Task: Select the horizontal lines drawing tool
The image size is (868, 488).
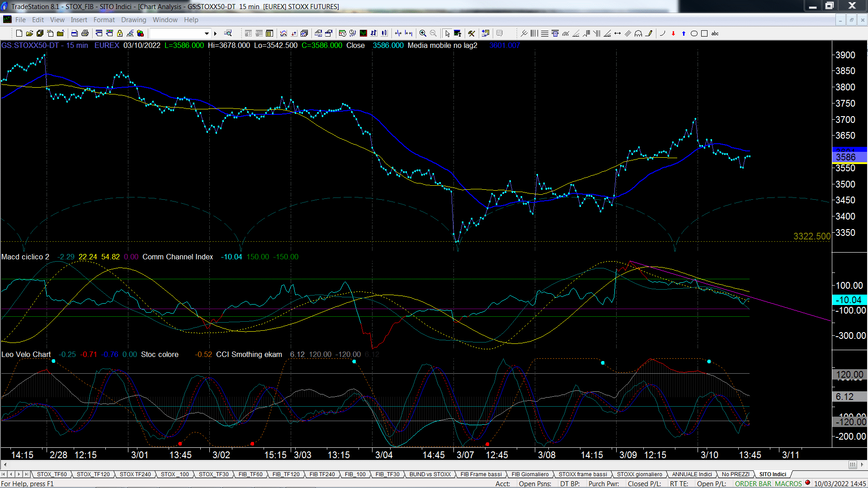Action: (545, 33)
